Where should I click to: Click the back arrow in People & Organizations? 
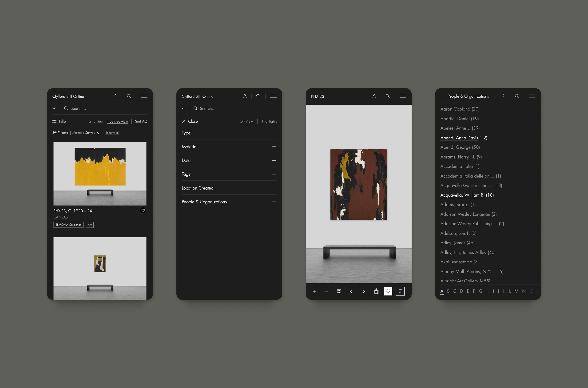442,96
